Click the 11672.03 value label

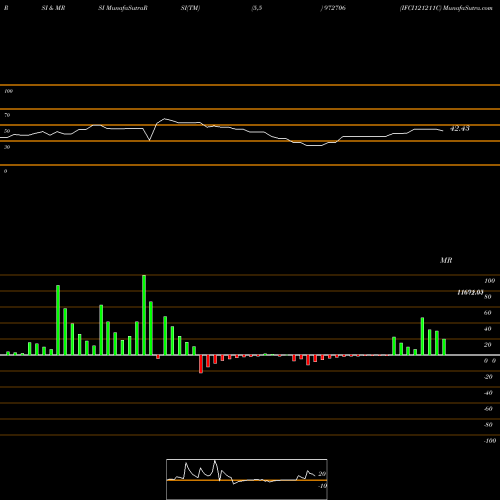[470, 292]
